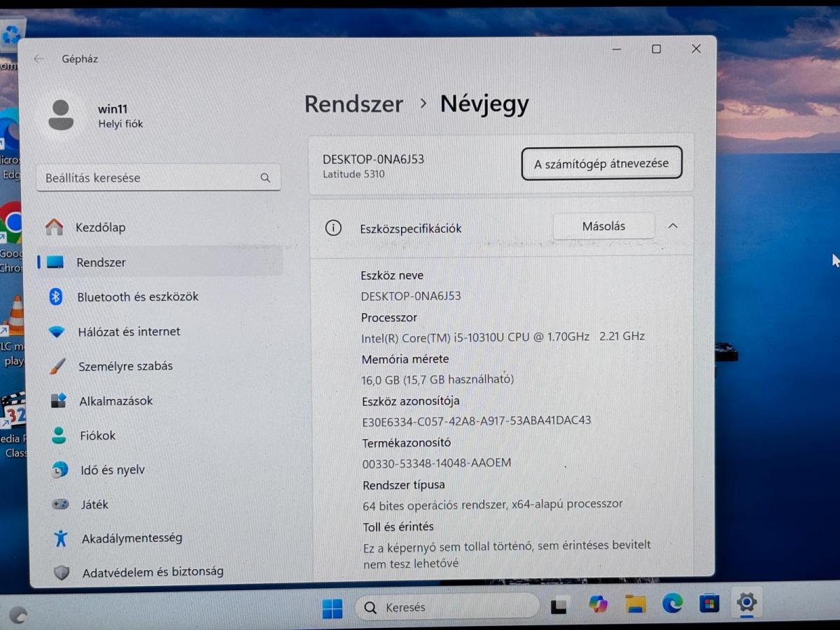Open File Explorer on the taskbar

635,603
